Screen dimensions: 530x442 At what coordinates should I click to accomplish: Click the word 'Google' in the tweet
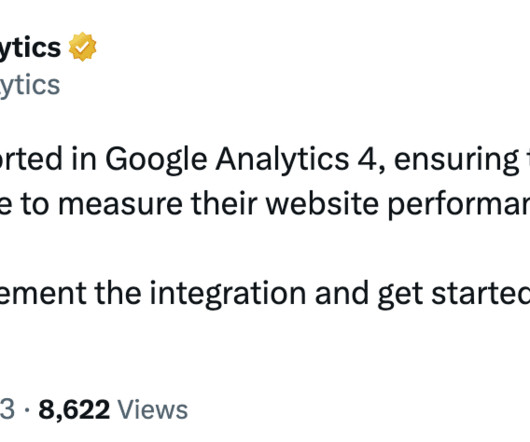pos(156,159)
